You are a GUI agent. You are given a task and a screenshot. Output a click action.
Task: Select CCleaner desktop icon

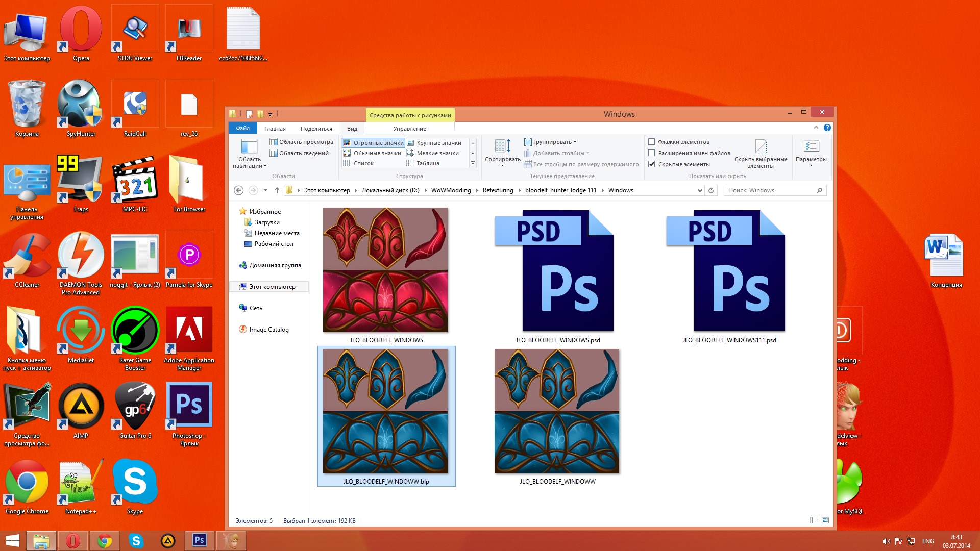(x=27, y=260)
